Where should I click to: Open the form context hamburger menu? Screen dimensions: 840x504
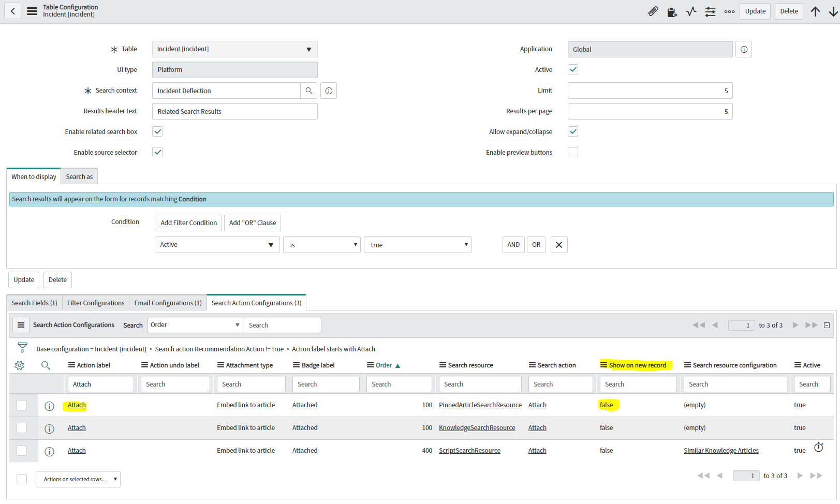[x=32, y=11]
